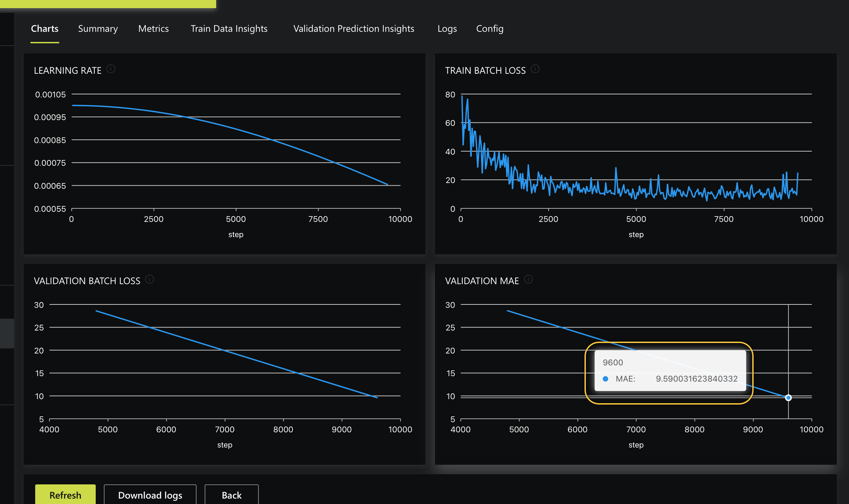Screen dimensions: 849x504
Task: Select the Charts tab
Action: (x=45, y=28)
